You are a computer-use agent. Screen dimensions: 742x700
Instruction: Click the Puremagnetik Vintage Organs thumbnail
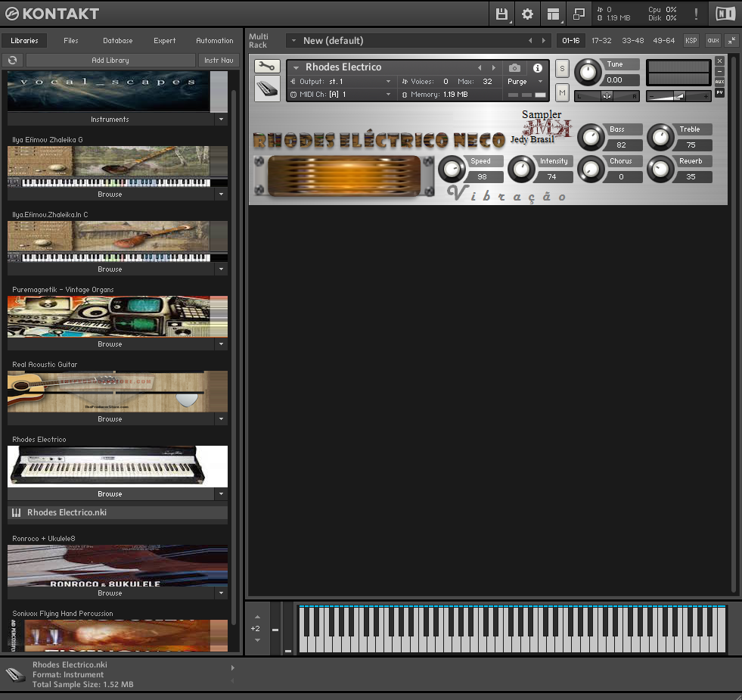(x=117, y=317)
